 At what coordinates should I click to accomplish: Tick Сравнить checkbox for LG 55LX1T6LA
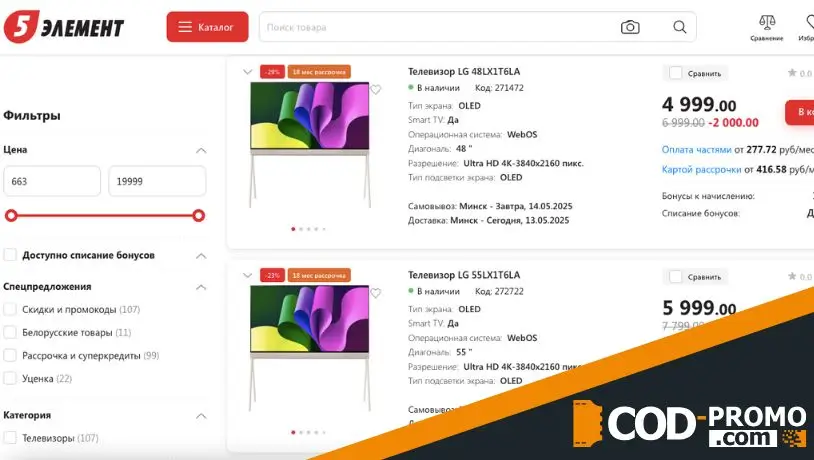675,277
